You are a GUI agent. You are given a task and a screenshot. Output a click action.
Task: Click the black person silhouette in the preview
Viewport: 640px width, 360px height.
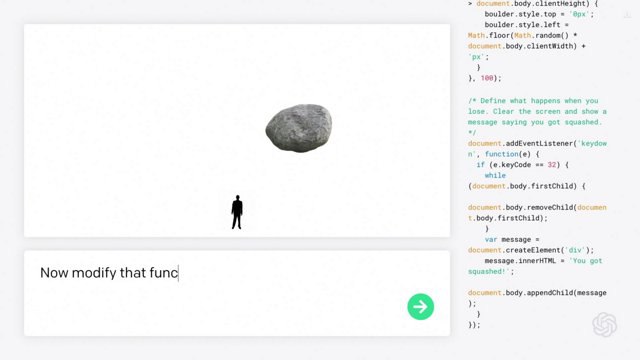237,212
